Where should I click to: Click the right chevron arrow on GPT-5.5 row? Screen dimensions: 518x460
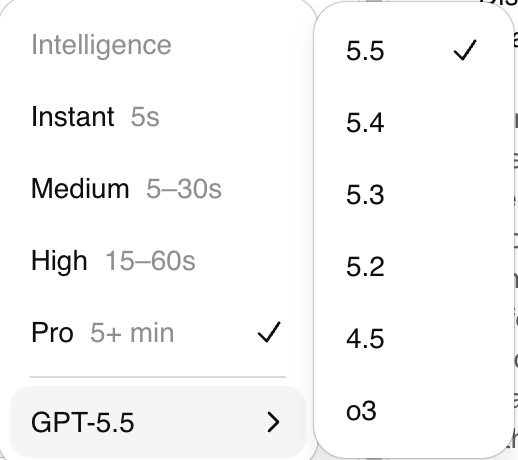coord(273,422)
